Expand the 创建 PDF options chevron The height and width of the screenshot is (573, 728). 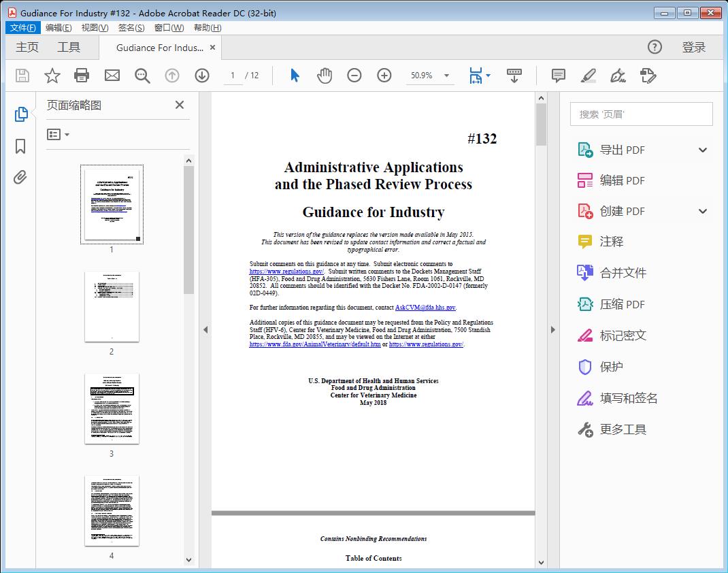click(702, 211)
